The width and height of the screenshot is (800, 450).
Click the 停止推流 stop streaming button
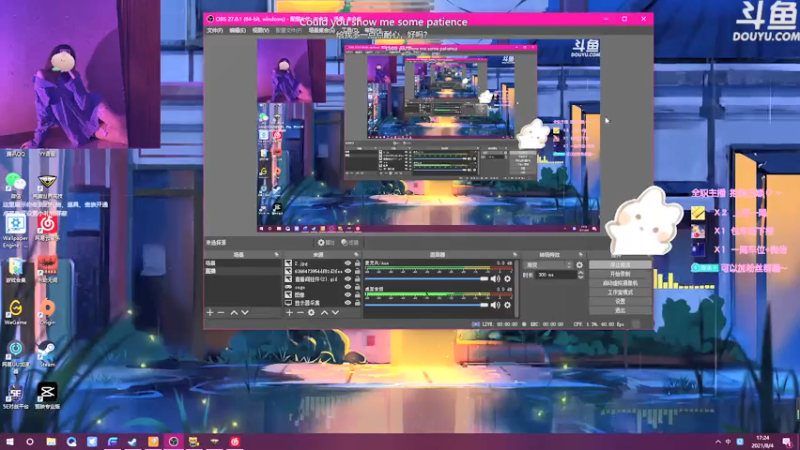pyautogui.click(x=620, y=265)
